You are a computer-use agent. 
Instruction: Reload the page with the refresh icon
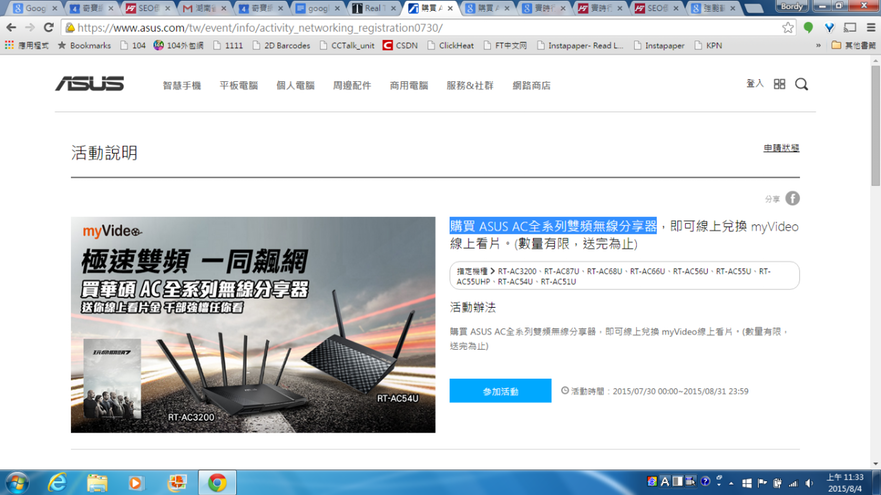(49, 28)
